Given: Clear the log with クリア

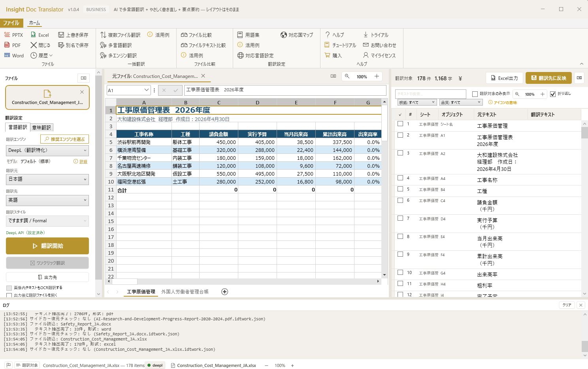Looking at the screenshot, I should pyautogui.click(x=567, y=305).
